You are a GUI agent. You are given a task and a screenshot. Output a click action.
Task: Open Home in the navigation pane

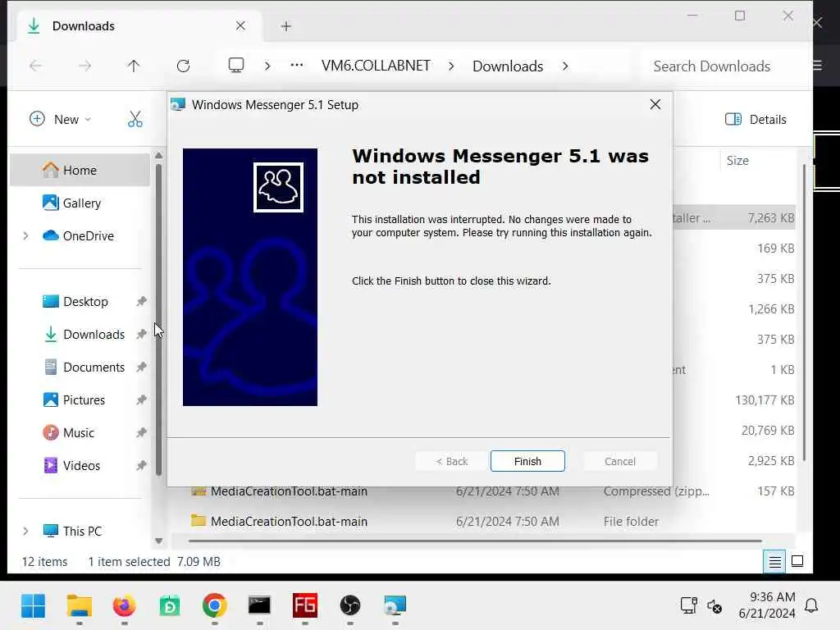80,170
